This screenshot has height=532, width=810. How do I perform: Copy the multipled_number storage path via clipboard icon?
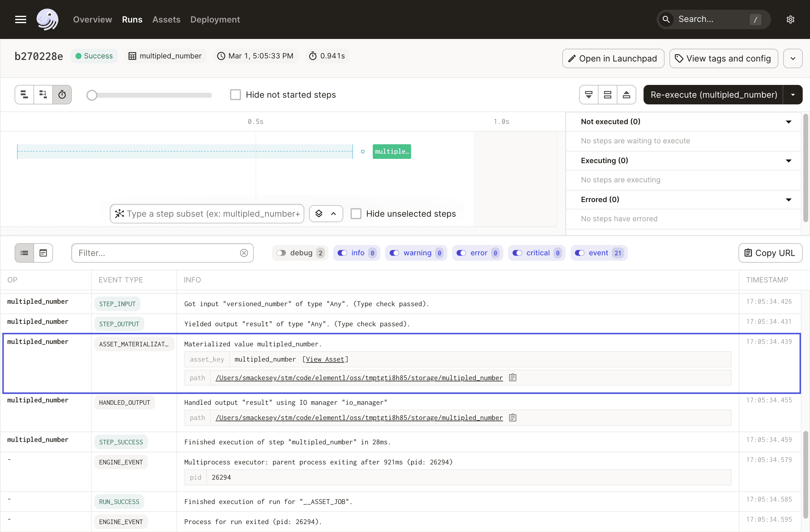[x=513, y=377]
